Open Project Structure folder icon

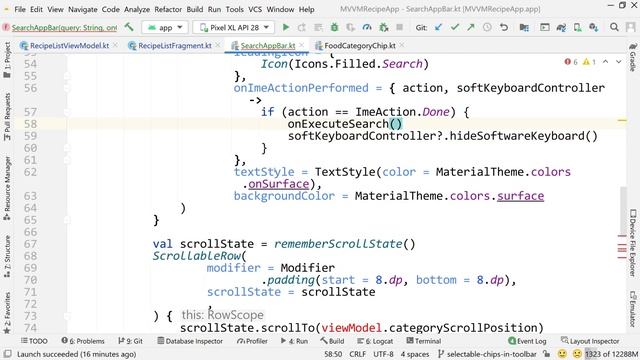524,27
